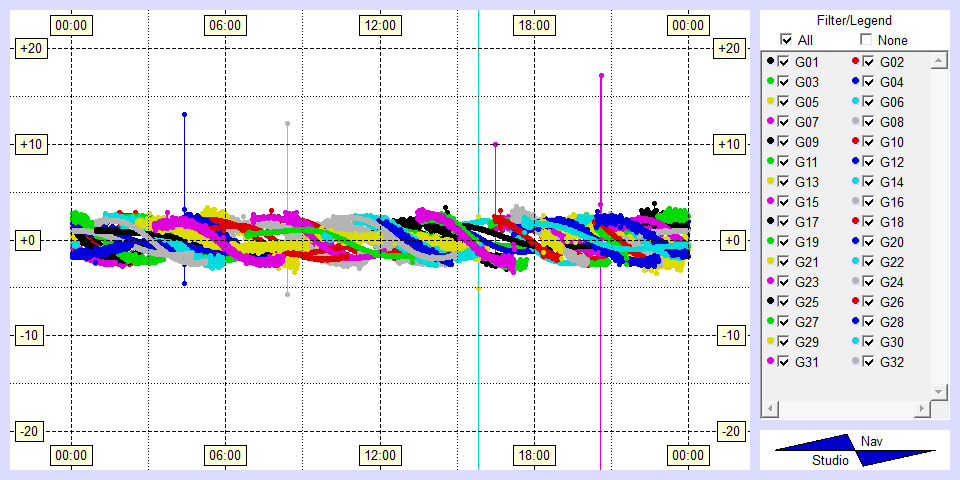
Task: Click the magenta dot beside G31
Action: (x=770, y=362)
